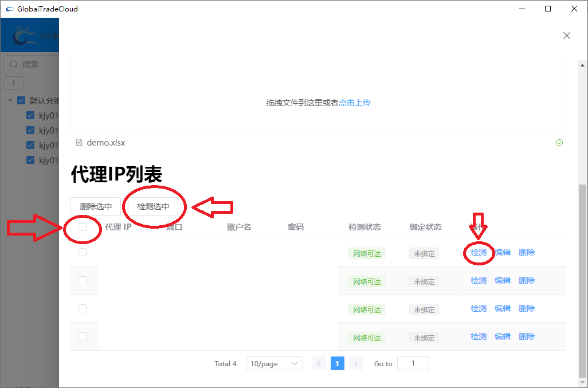Click the Go to page number input field

click(x=413, y=363)
